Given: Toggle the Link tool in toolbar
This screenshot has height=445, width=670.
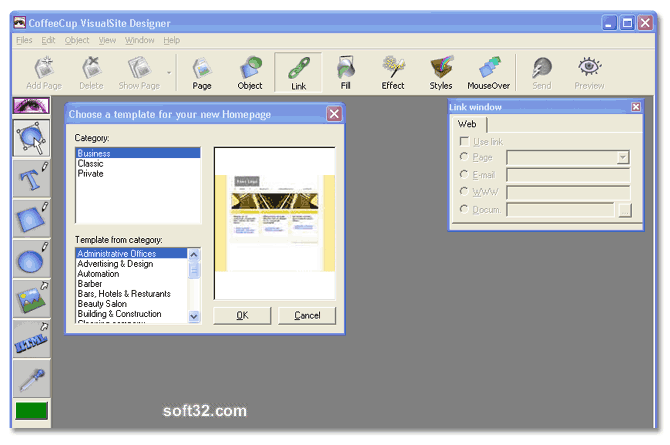Looking at the screenshot, I should [298, 73].
